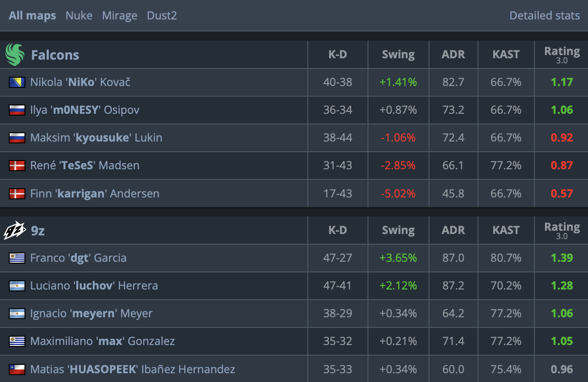This screenshot has width=588, height=382.
Task: Switch to the Nuke map tab
Action: [79, 16]
